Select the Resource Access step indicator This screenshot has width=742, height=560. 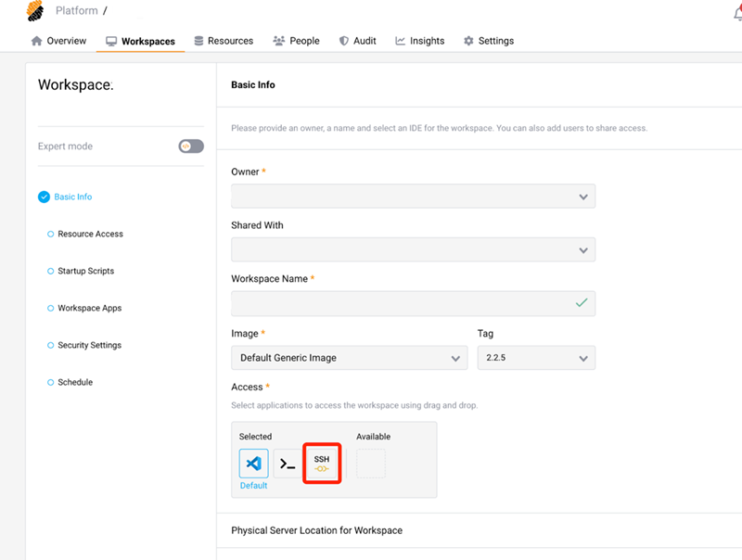[x=84, y=234]
